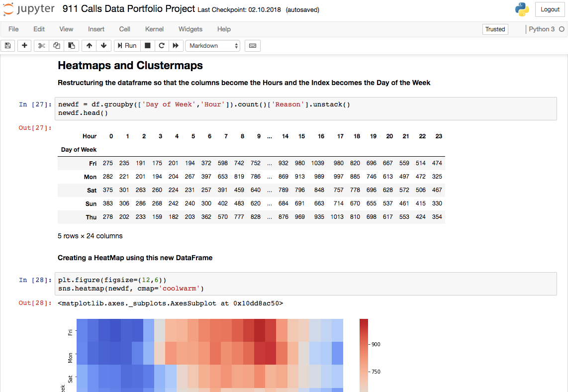Move the selected cell up

pos(89,45)
